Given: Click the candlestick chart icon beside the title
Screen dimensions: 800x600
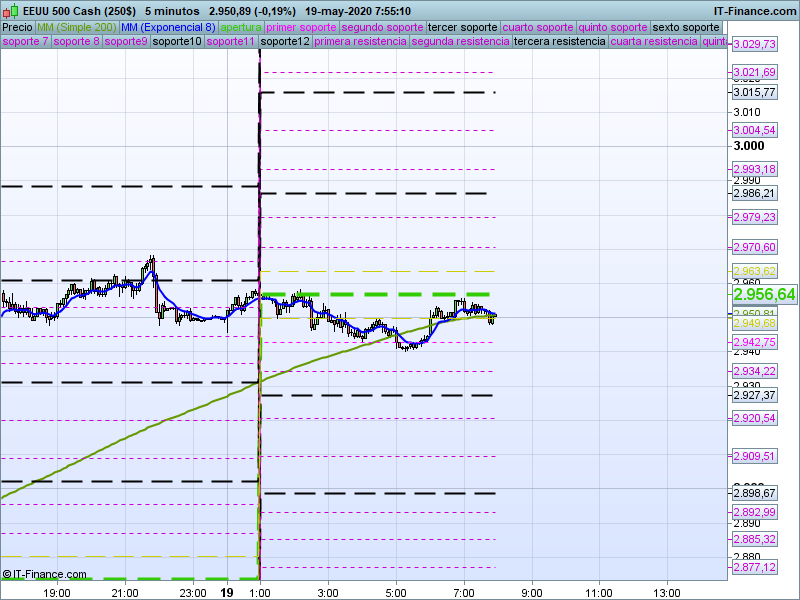Looking at the screenshot, I should tap(11, 11).
